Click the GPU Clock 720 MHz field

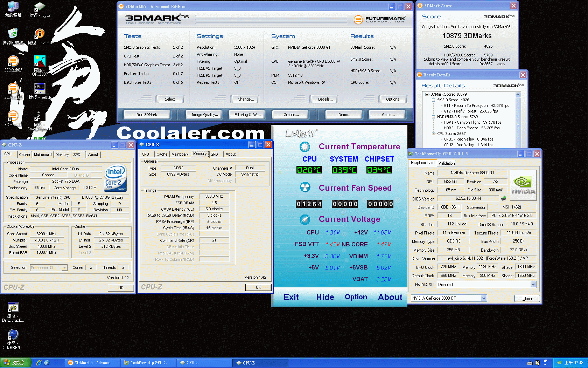pyautogui.click(x=448, y=267)
